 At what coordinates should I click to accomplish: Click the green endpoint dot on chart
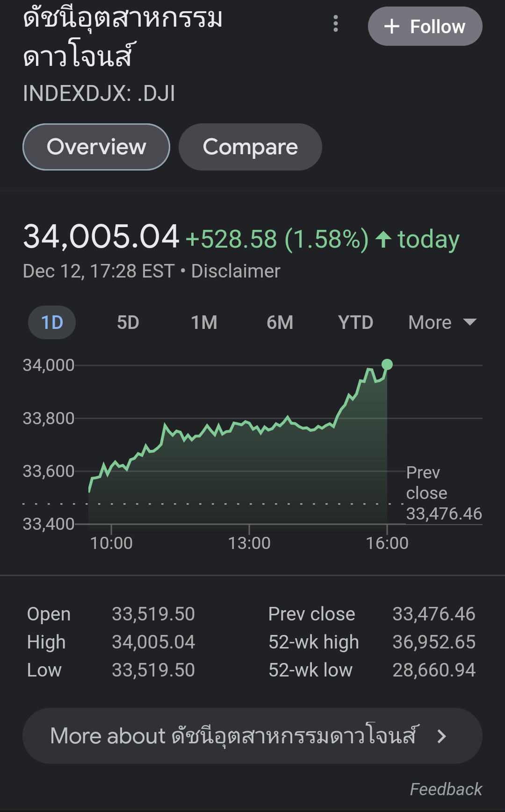pos(387,364)
